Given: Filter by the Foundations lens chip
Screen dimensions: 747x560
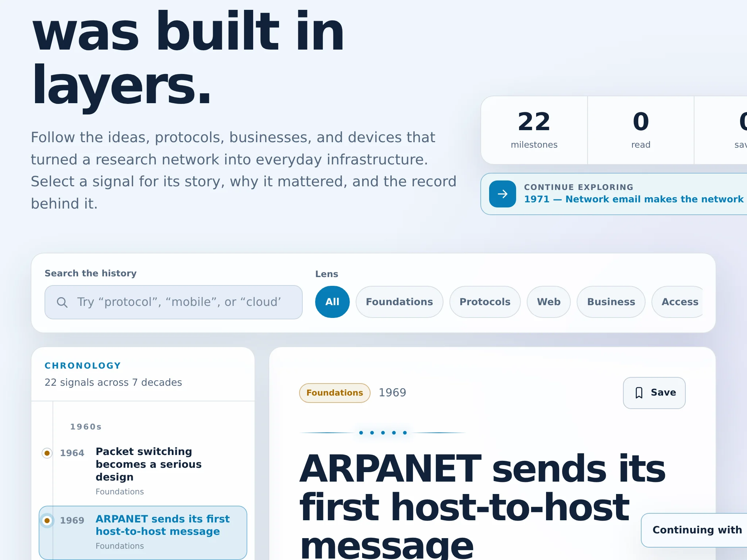Looking at the screenshot, I should point(399,302).
